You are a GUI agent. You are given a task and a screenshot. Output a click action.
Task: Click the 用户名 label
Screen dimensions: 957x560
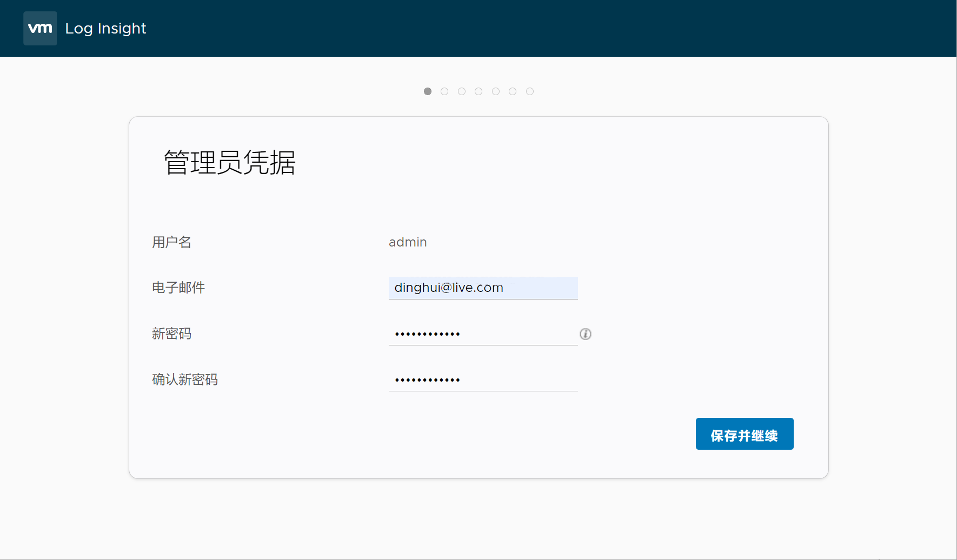coord(171,242)
